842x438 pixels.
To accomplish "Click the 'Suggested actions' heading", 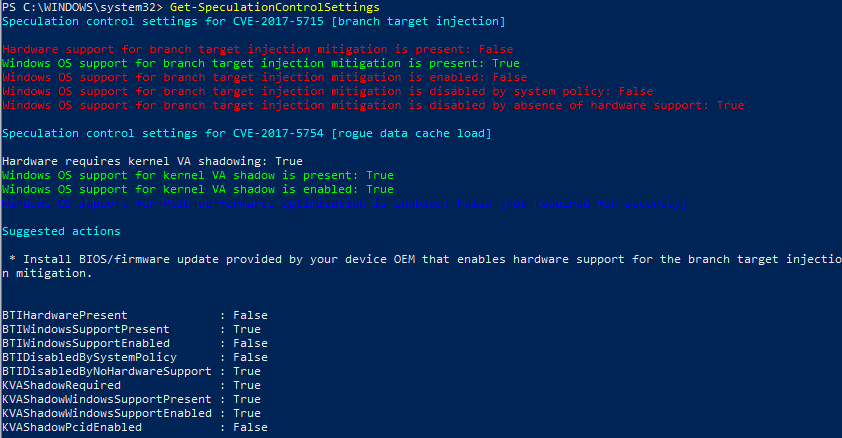I will (61, 231).
